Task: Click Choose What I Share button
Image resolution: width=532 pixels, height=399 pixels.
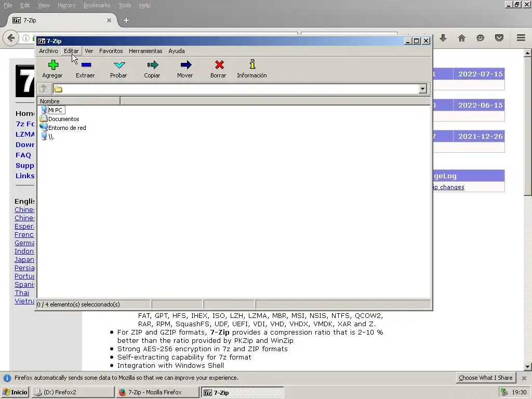Action: [x=486, y=378]
